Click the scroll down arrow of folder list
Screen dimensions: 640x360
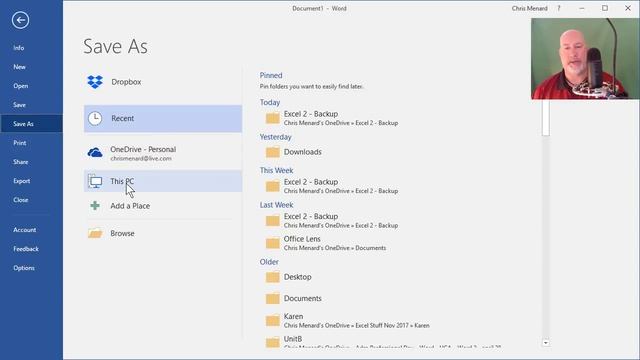(546, 343)
